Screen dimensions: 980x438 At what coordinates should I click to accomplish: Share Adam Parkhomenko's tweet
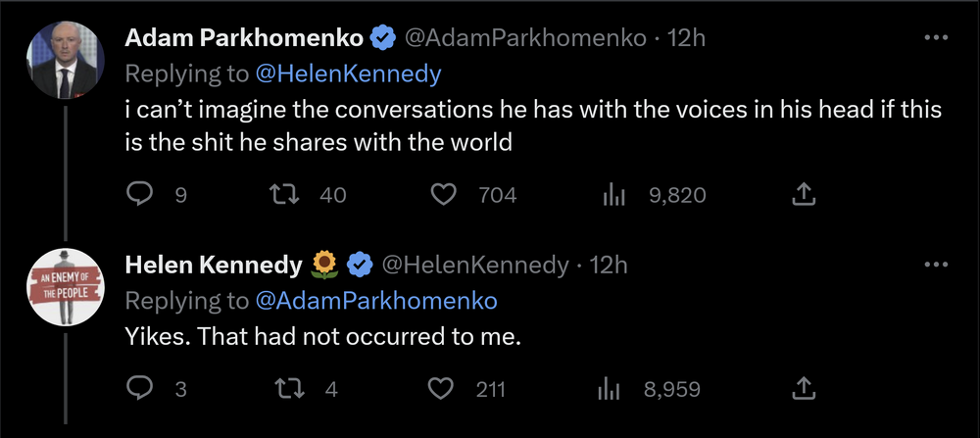pyautogui.click(x=803, y=195)
